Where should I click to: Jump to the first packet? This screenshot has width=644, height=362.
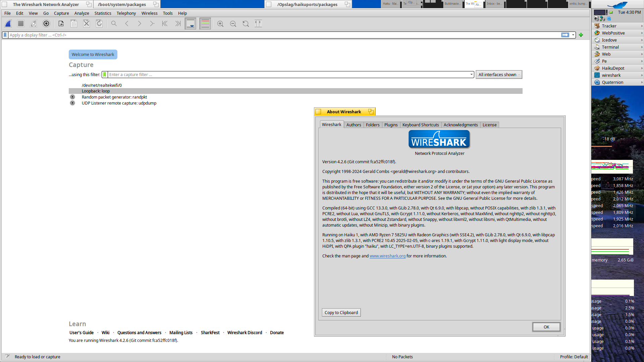[x=165, y=24]
